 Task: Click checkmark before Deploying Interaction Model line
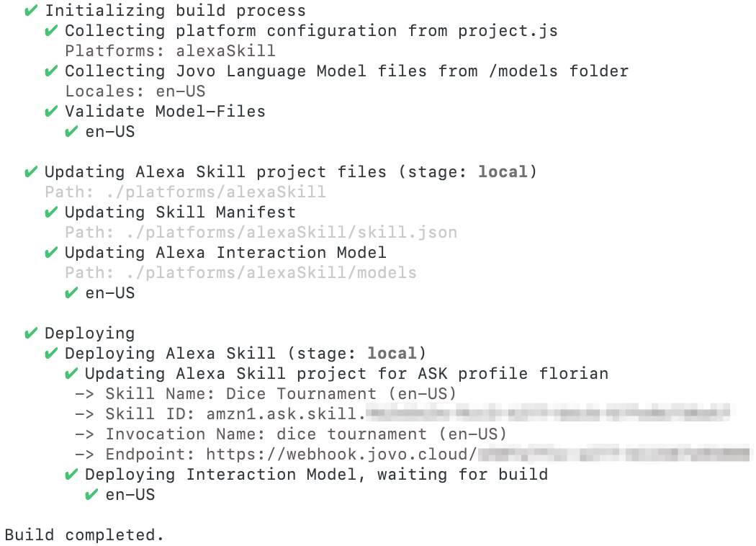[71, 475]
